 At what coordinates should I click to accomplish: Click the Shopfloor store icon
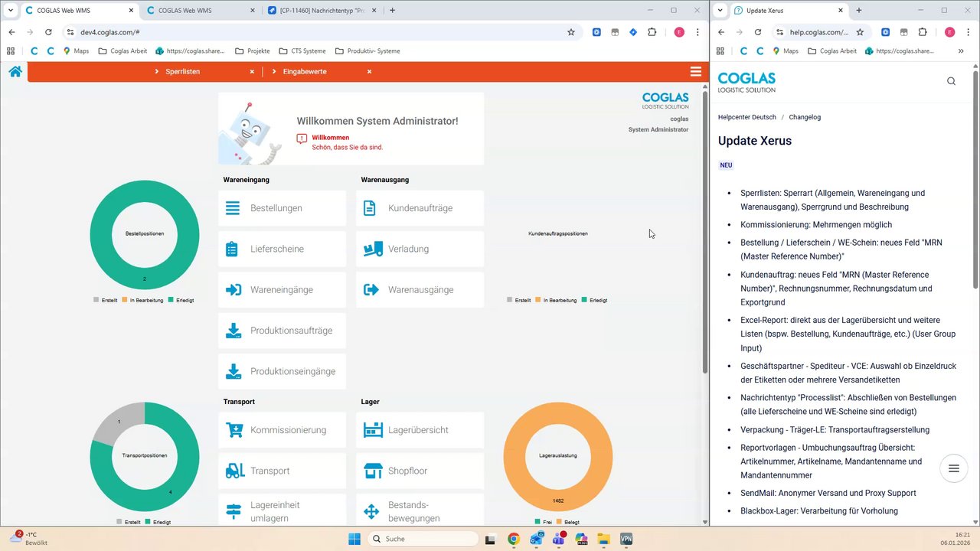pos(373,471)
